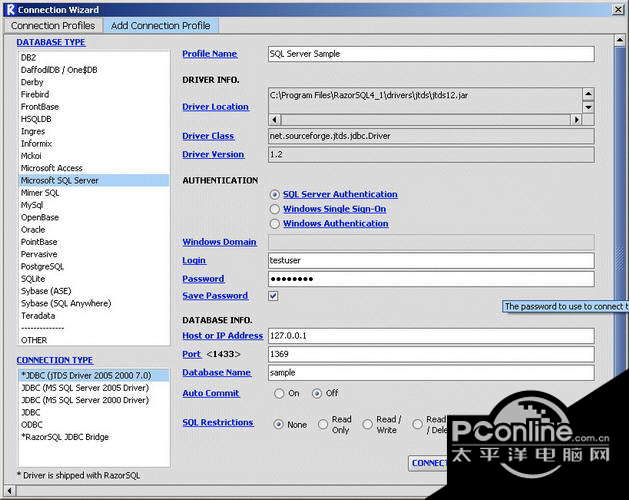Select SQL Server Authentication radio button
Screen dimensions: 629x500
(274, 195)
